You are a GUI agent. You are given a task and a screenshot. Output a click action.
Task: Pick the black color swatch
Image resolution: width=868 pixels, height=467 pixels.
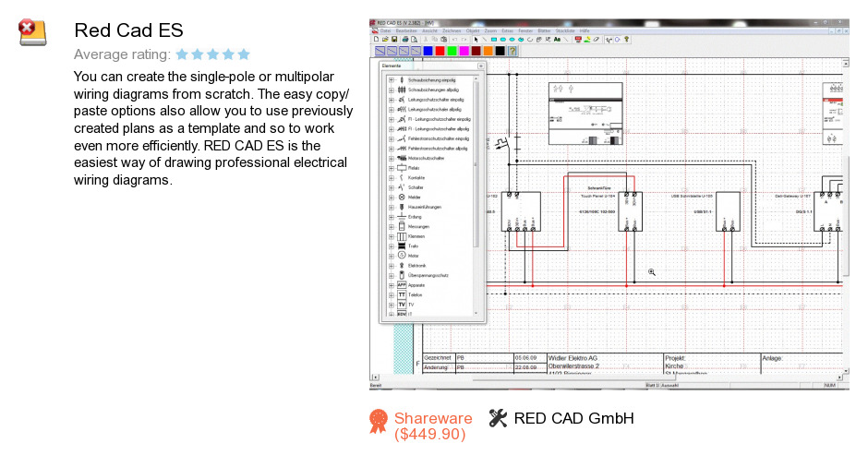tap(500, 51)
